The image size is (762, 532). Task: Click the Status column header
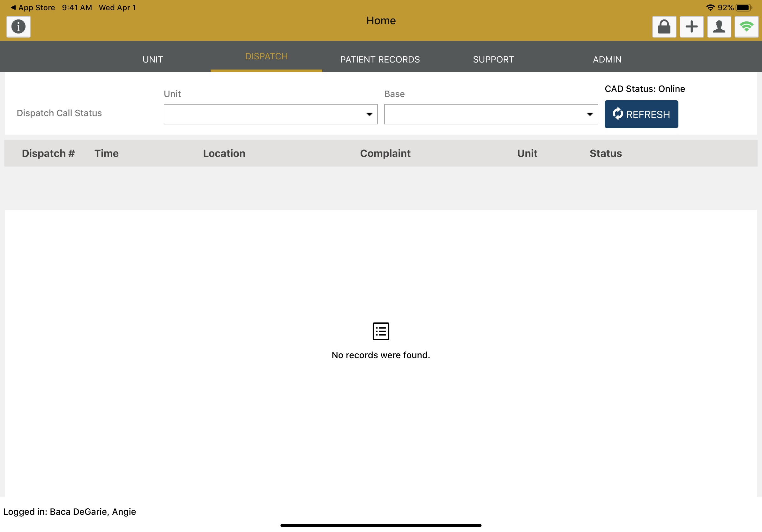tap(605, 153)
